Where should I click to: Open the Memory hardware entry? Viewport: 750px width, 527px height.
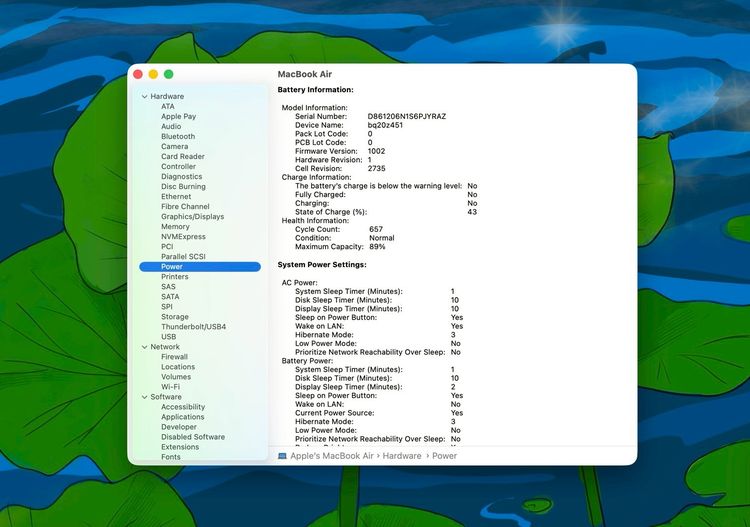pyautogui.click(x=175, y=227)
